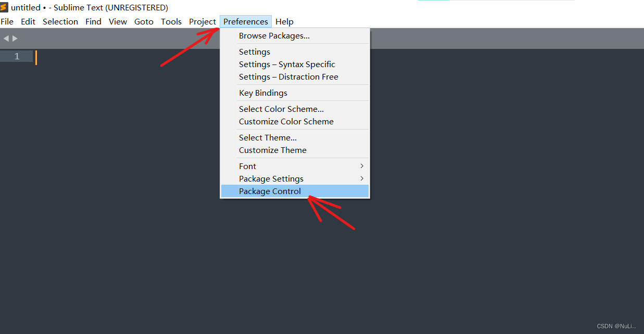Select Theme from the menu

tap(268, 137)
